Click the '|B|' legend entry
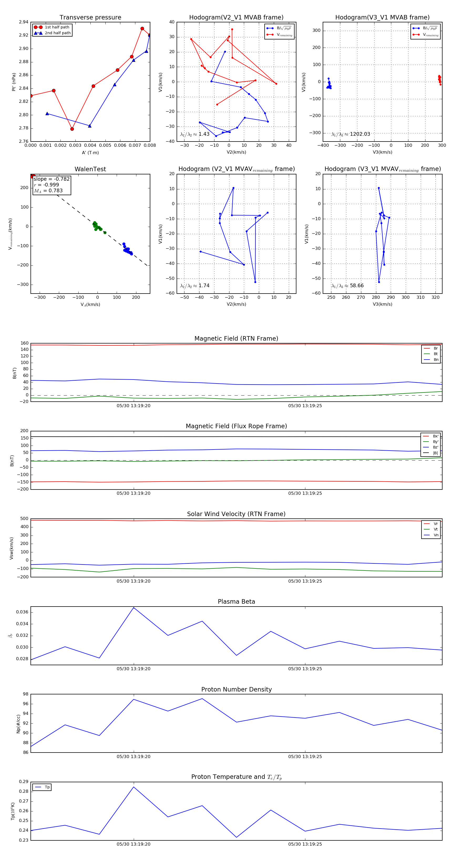Viewport: 473px width, 868px height. [x=431, y=453]
